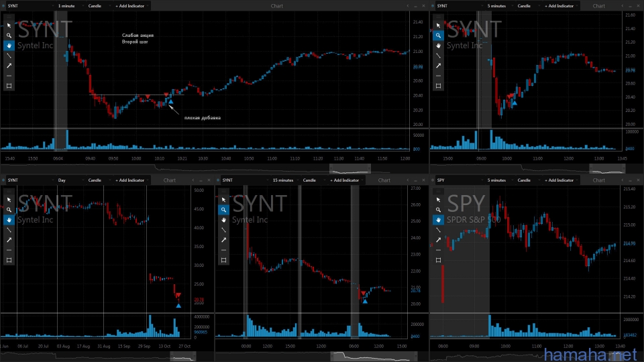Select the Chart tab of 15-minute SYNT panel
Screen dimensions: 644x362
(384, 180)
